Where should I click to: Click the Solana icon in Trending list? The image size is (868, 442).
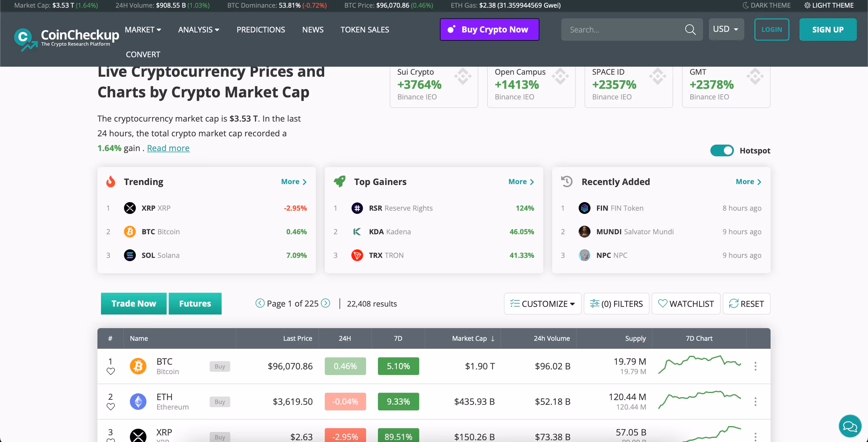pos(130,255)
